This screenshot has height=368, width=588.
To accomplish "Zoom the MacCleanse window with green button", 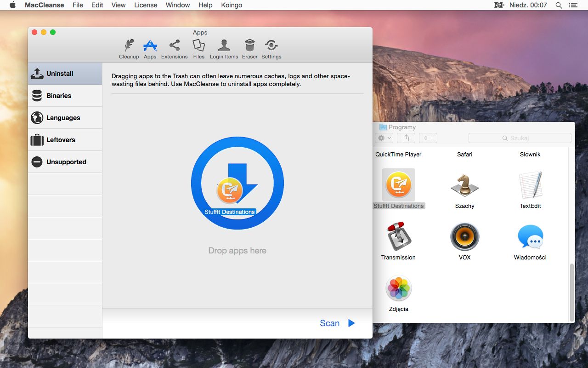I will 53,32.
